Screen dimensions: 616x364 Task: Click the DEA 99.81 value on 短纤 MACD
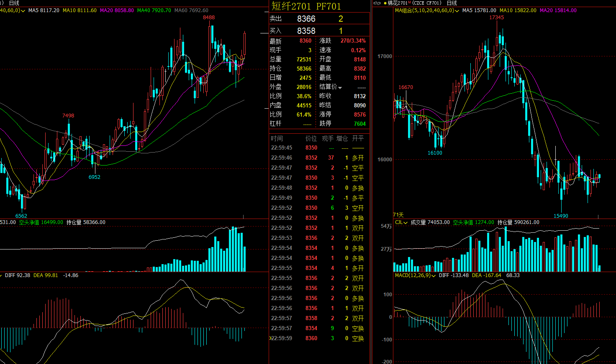coord(46,275)
